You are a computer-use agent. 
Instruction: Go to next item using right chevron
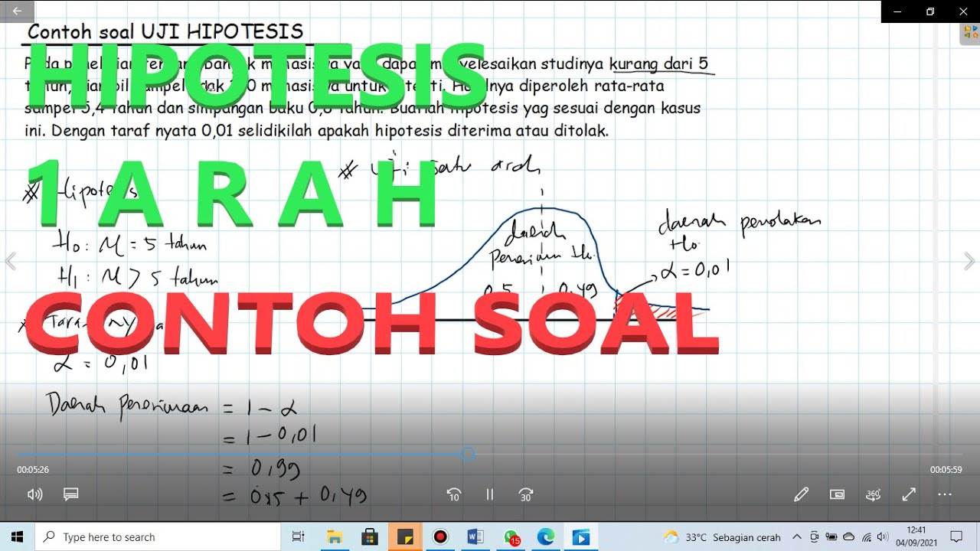pos(969,262)
